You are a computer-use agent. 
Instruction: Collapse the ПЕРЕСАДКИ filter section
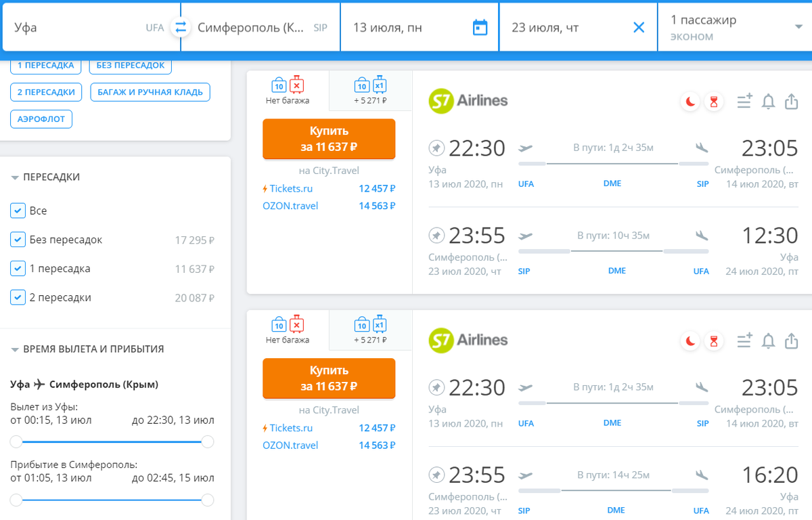[15, 177]
